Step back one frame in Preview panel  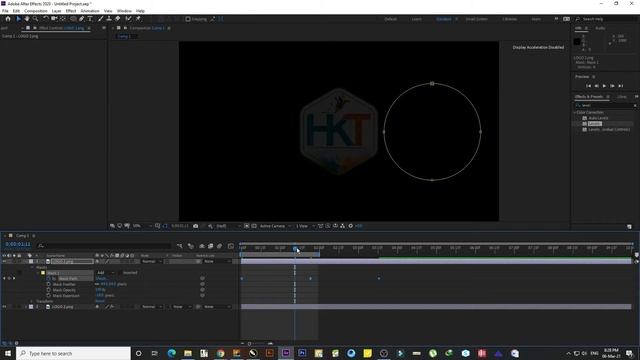[x=596, y=86]
